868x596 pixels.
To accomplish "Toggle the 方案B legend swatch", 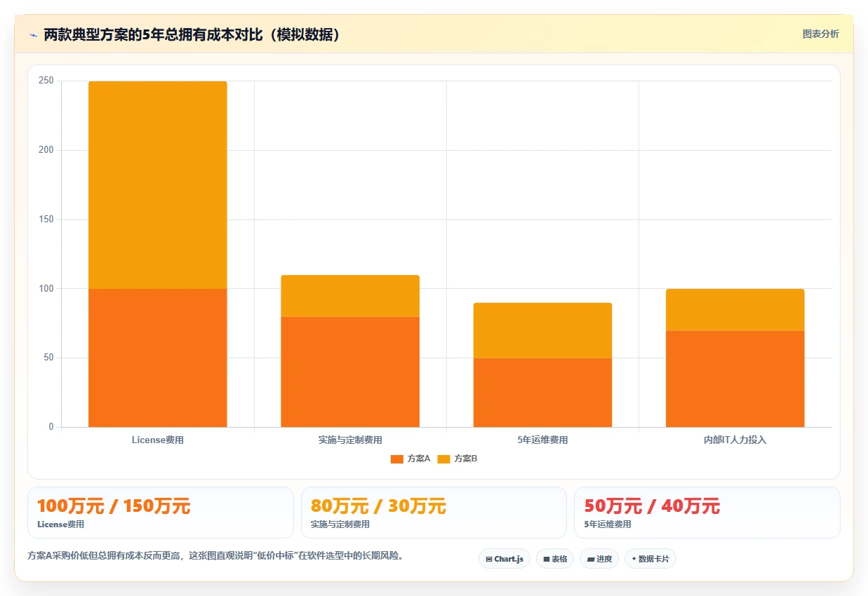I will (443, 459).
